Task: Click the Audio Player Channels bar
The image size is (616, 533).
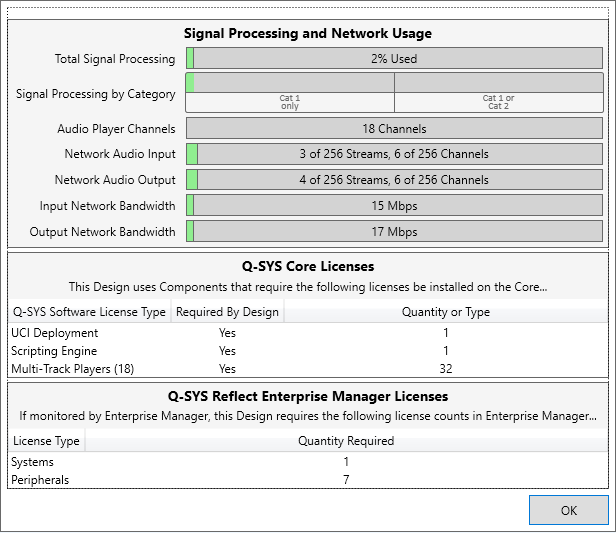Action: coord(394,129)
